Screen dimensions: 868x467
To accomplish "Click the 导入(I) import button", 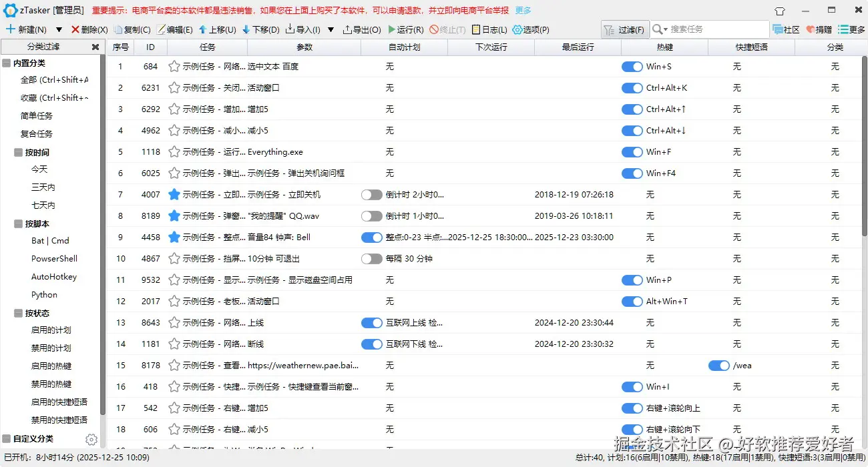I will click(x=302, y=29).
